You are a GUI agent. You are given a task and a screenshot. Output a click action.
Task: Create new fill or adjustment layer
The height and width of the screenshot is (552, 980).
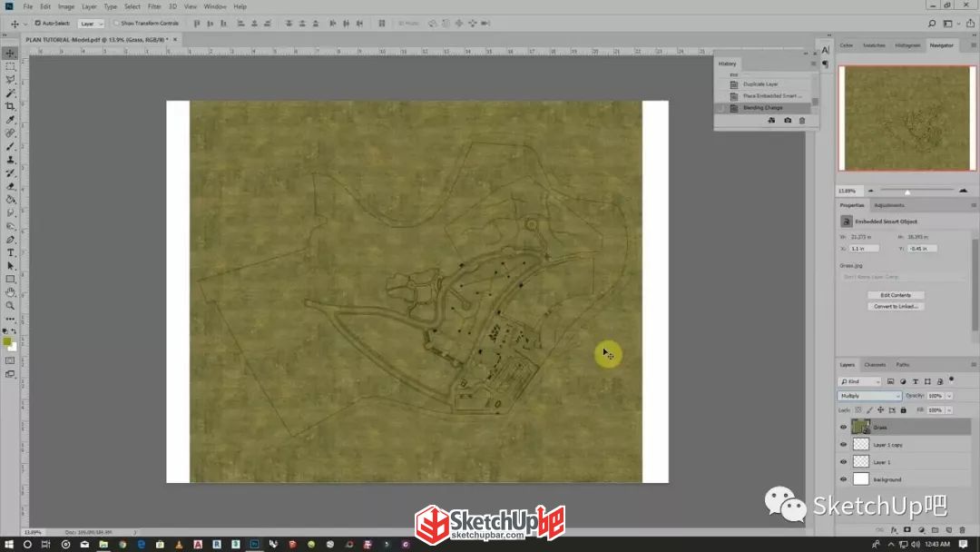pos(921,530)
